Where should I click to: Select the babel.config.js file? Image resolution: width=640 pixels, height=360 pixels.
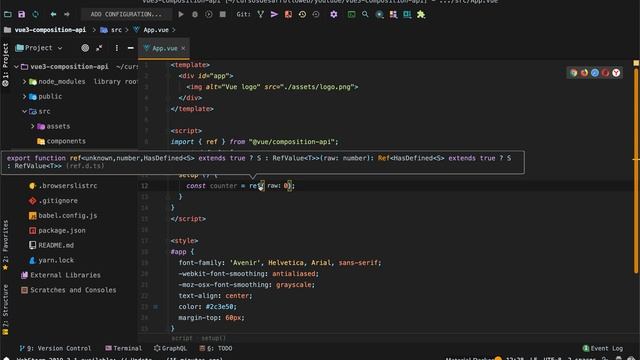pyautogui.click(x=68, y=216)
